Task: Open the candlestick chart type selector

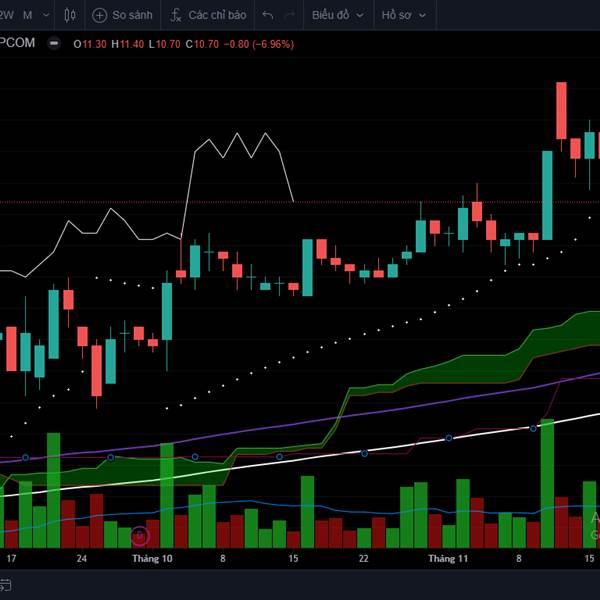Action: coord(70,15)
